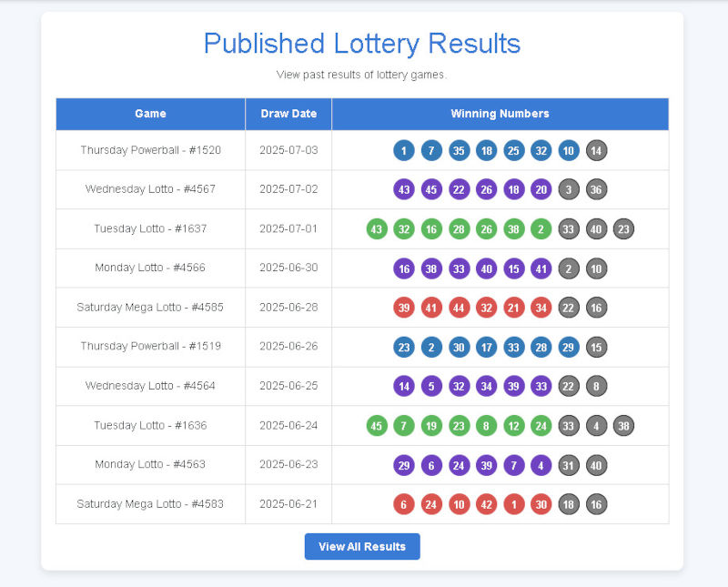Click the Game column header
Screen dimensions: 728x587
150,114
